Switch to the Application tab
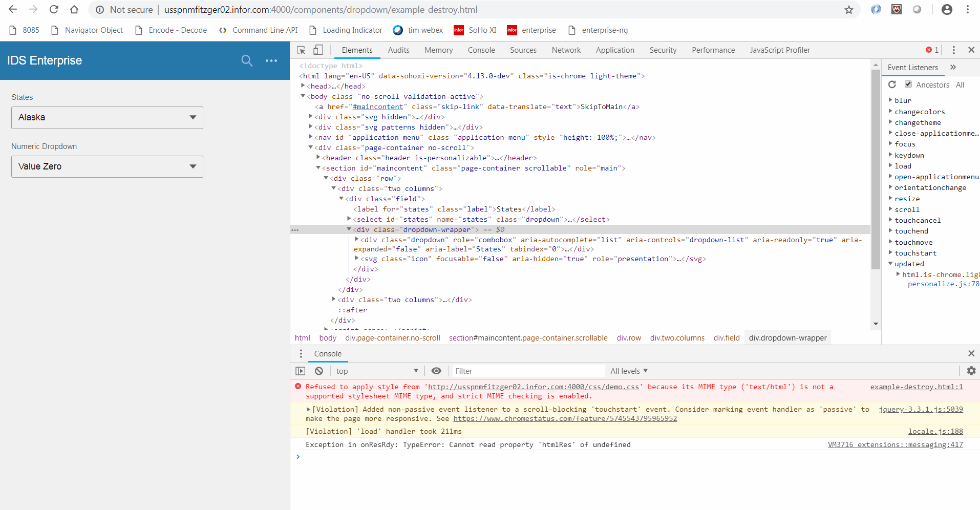980x510 pixels. tap(614, 50)
